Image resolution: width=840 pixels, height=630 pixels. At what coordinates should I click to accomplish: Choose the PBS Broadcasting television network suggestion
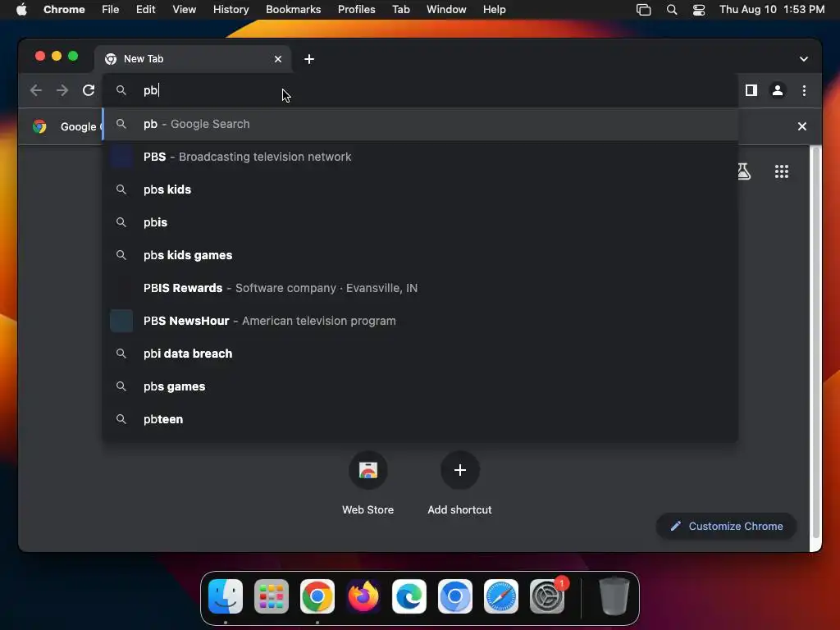[420, 157]
